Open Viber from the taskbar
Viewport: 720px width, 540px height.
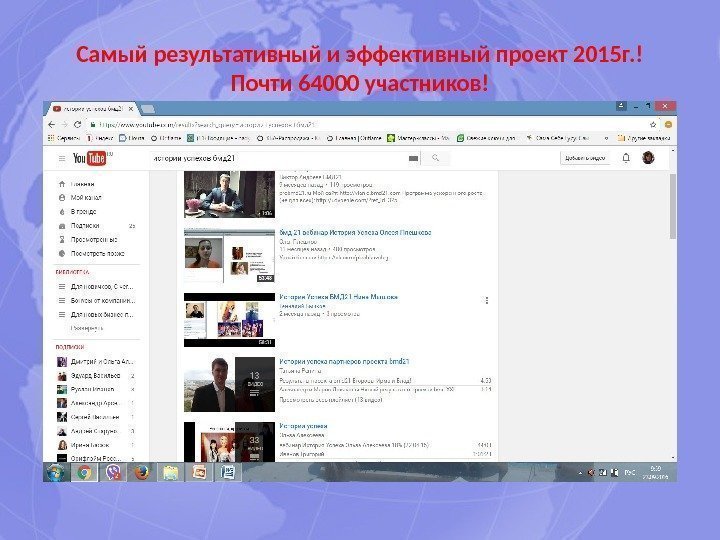[x=113, y=472]
